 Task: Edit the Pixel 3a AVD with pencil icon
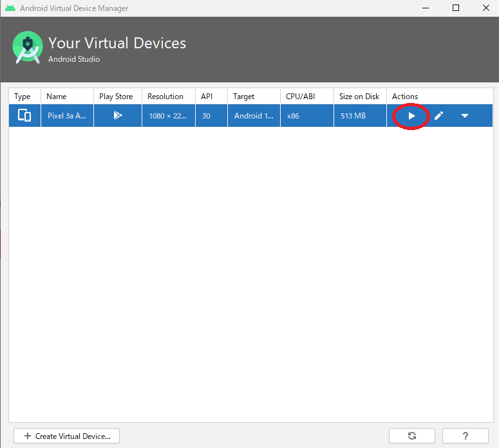(438, 116)
